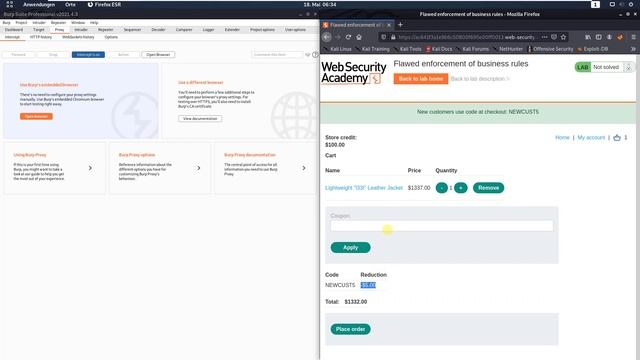This screenshot has height=360, width=640.
Task: Toggle the Intercept is on button
Action: pos(88,55)
